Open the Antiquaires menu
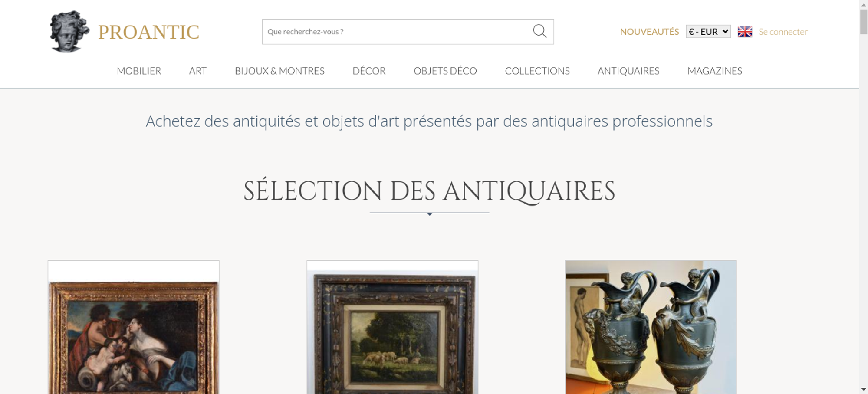The image size is (868, 394). (628, 71)
